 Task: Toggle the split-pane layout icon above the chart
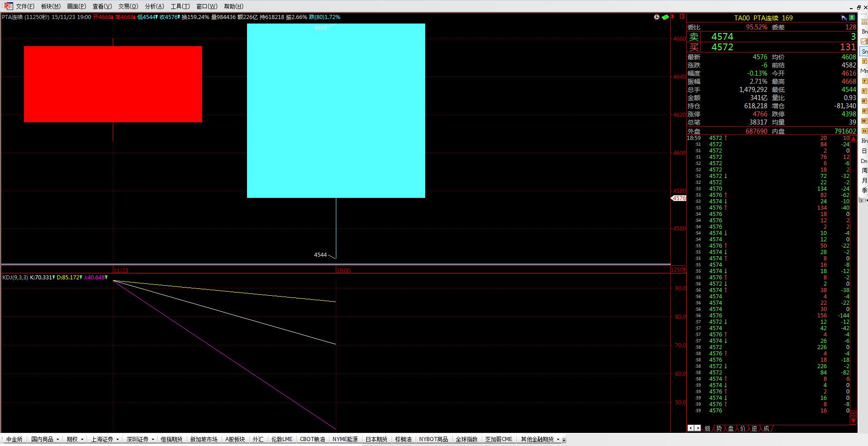(x=682, y=17)
